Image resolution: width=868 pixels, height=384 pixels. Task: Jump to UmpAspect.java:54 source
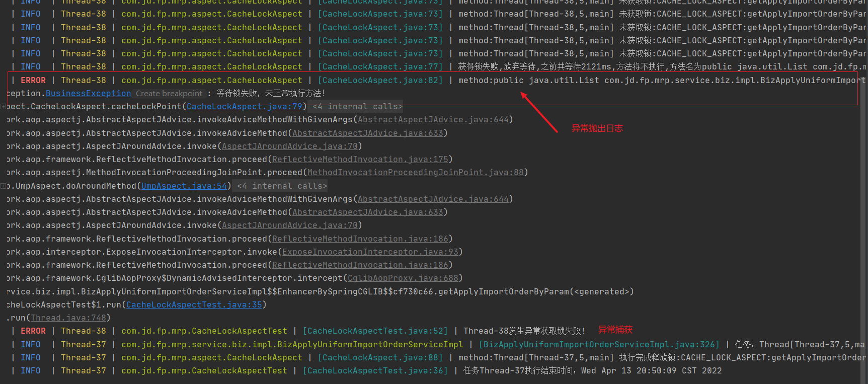pyautogui.click(x=184, y=186)
